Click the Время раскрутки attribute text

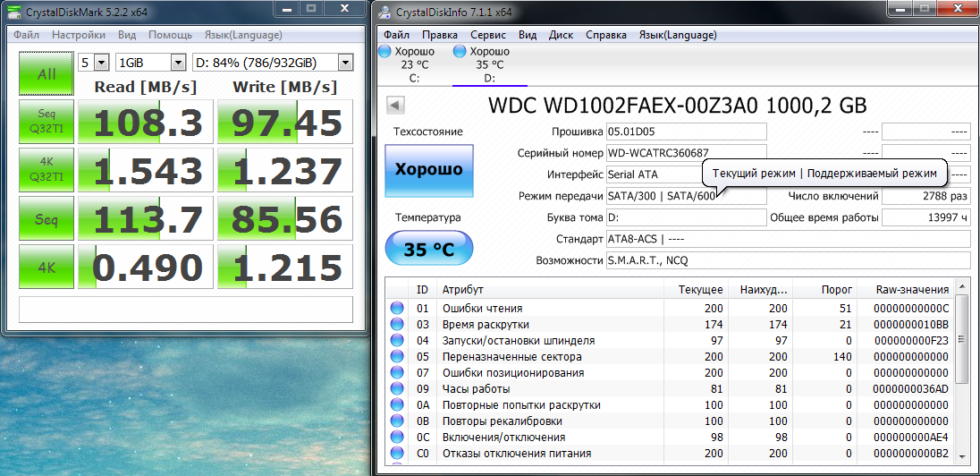tap(486, 325)
